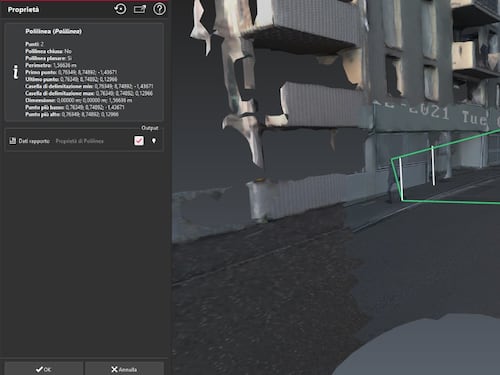Click the lightbulb icon in the Output row
Image resolution: width=500 pixels, height=375 pixels.
point(154,141)
